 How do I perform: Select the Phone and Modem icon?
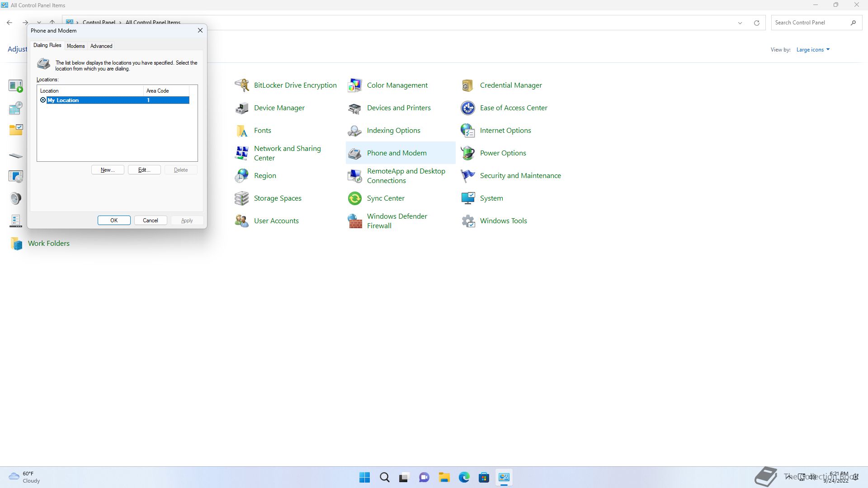(x=355, y=153)
